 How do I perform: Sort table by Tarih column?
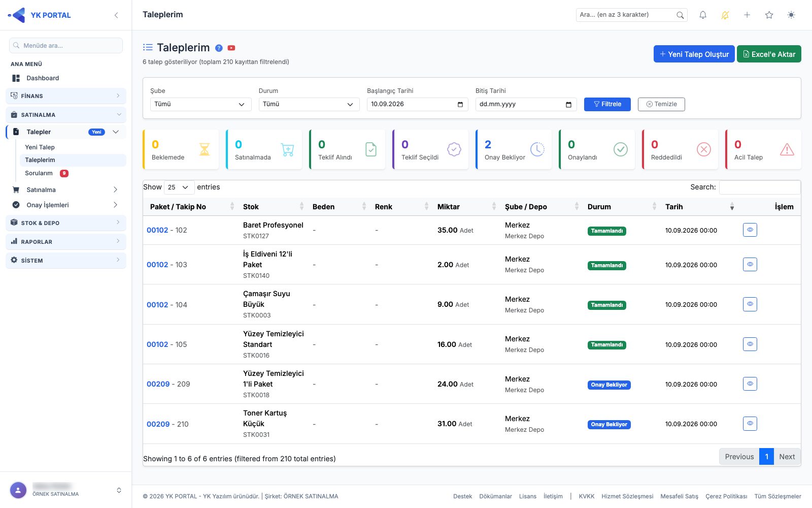click(x=700, y=207)
